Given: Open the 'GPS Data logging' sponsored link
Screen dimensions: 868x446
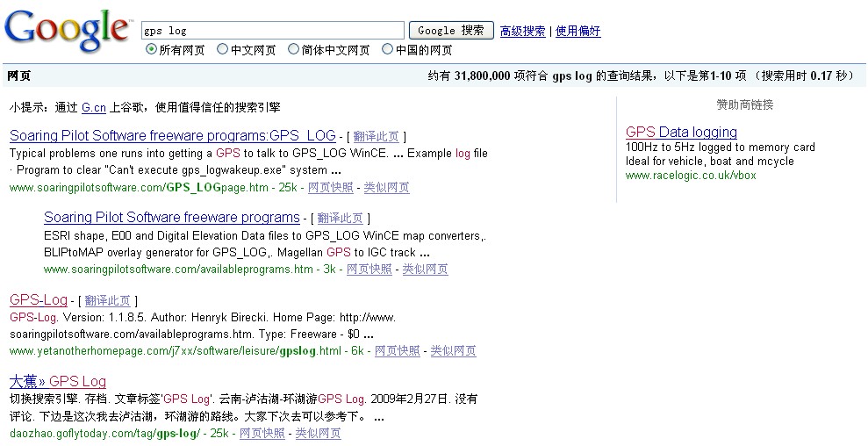Looking at the screenshot, I should pos(681,132).
